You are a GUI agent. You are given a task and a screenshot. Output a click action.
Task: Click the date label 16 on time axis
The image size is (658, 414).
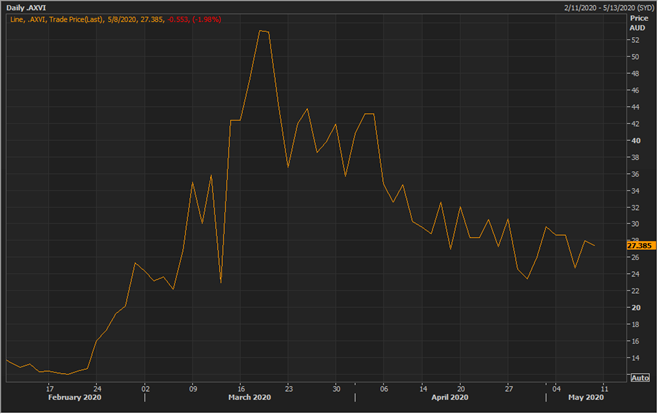coord(241,389)
